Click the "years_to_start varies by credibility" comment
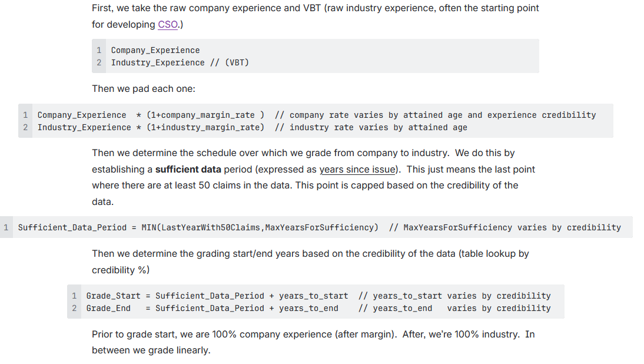This screenshot has height=364, width=644. (x=454, y=296)
